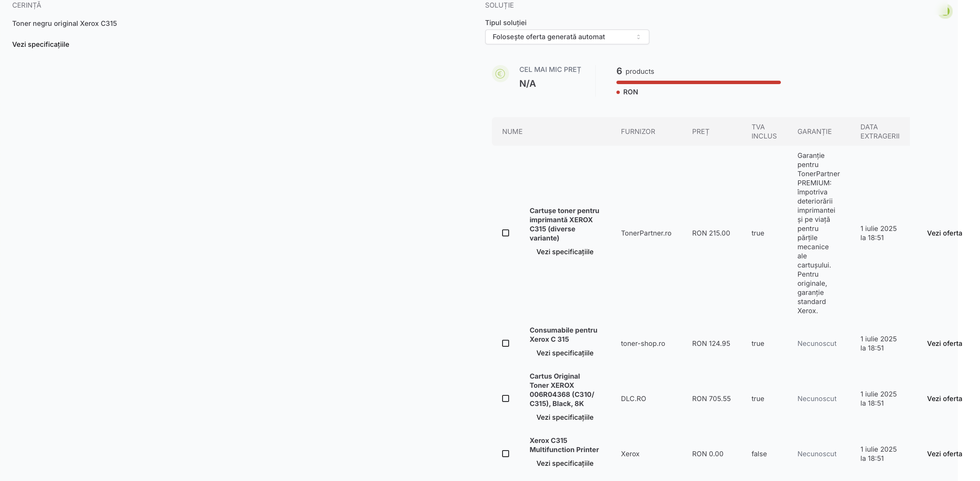
Task: Click the green loading spinner icon
Action: pos(945,11)
